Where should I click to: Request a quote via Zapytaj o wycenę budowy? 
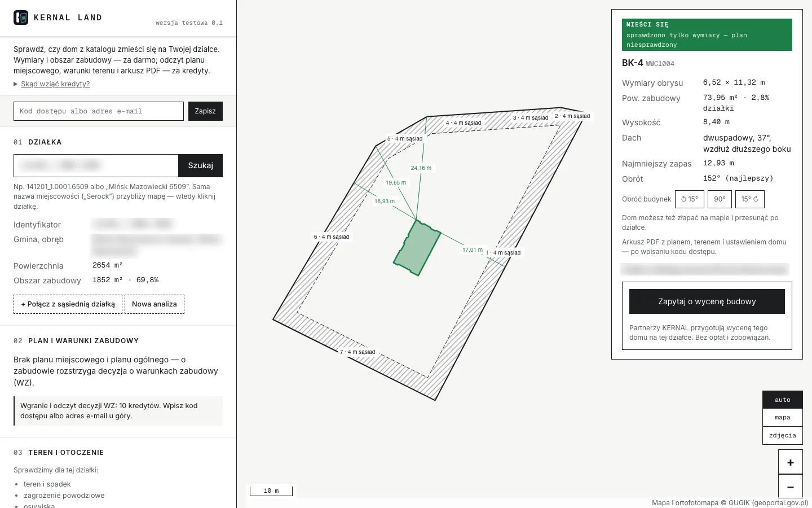coord(707,301)
